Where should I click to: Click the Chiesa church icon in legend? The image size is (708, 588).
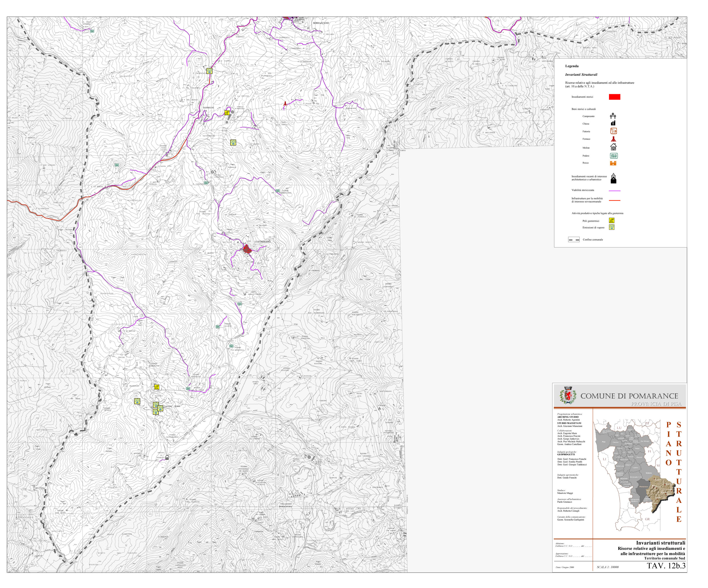(613, 123)
